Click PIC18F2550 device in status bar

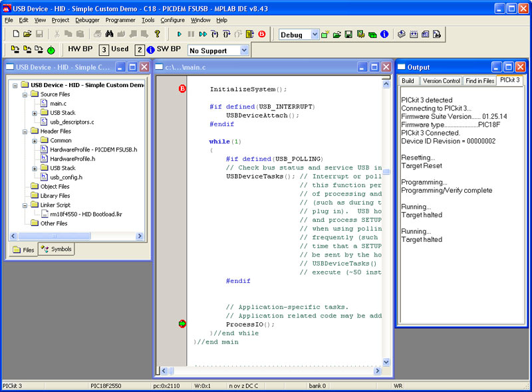(106, 386)
